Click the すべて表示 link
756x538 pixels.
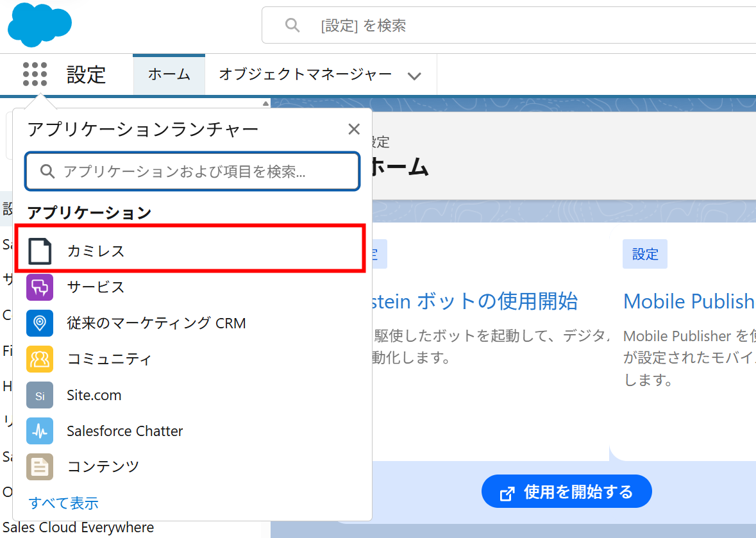[62, 503]
